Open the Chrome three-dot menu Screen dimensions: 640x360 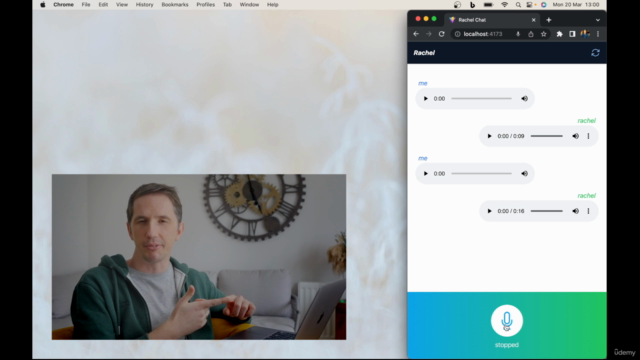tap(598, 34)
